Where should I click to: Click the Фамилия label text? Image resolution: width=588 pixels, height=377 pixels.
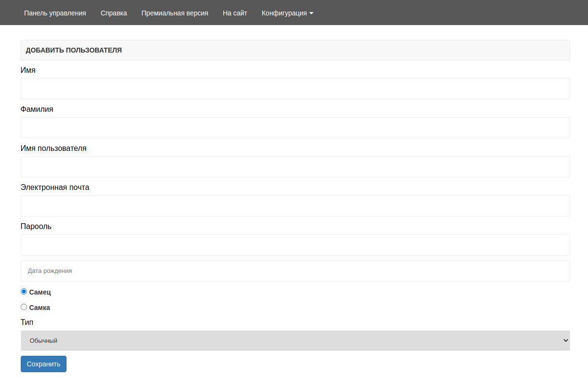coord(37,109)
